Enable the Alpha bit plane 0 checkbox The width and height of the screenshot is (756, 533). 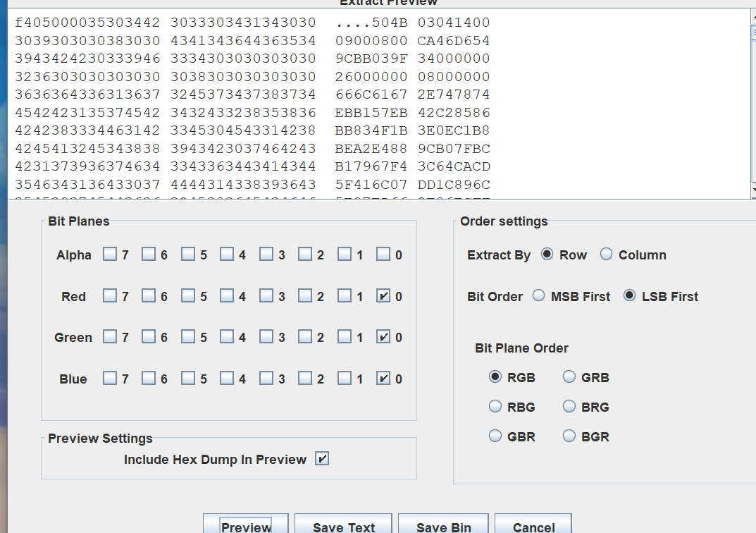pos(383,255)
